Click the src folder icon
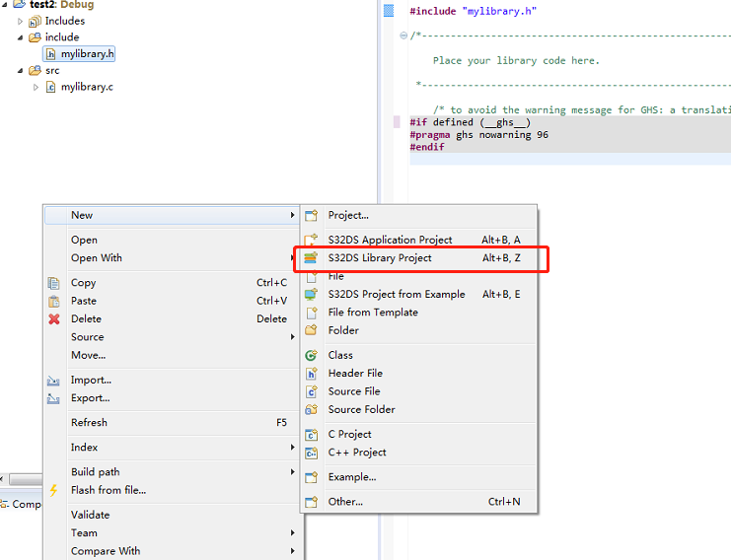Viewport: 731px width, 560px height. (x=35, y=71)
